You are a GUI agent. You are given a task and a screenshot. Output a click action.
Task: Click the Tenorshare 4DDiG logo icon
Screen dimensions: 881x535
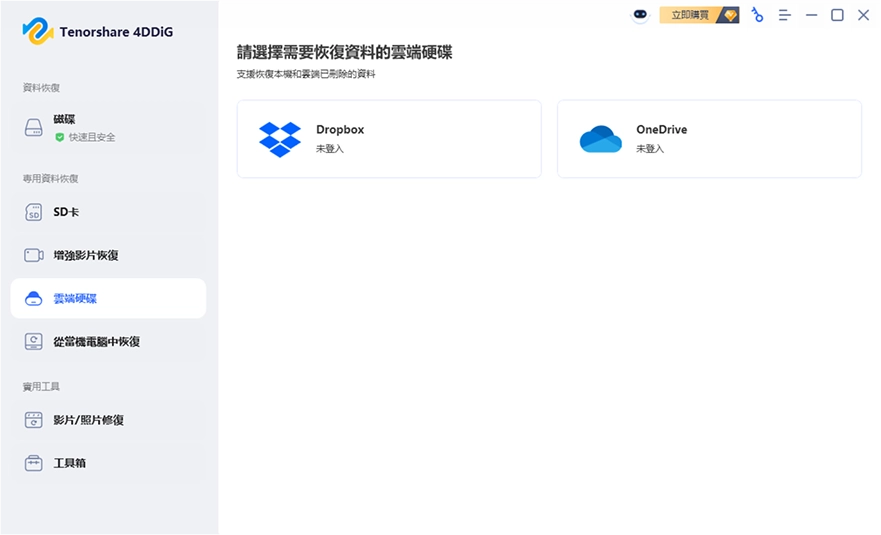(x=38, y=31)
